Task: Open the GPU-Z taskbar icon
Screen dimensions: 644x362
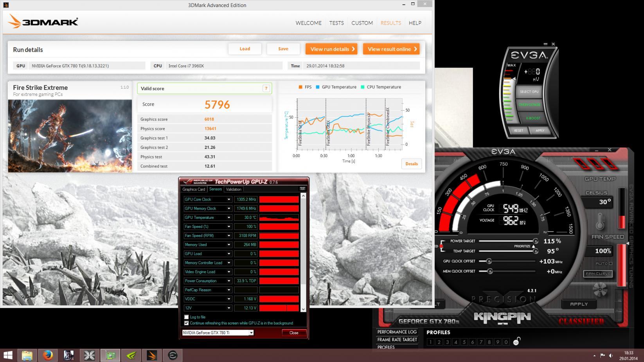Action: pos(110,355)
